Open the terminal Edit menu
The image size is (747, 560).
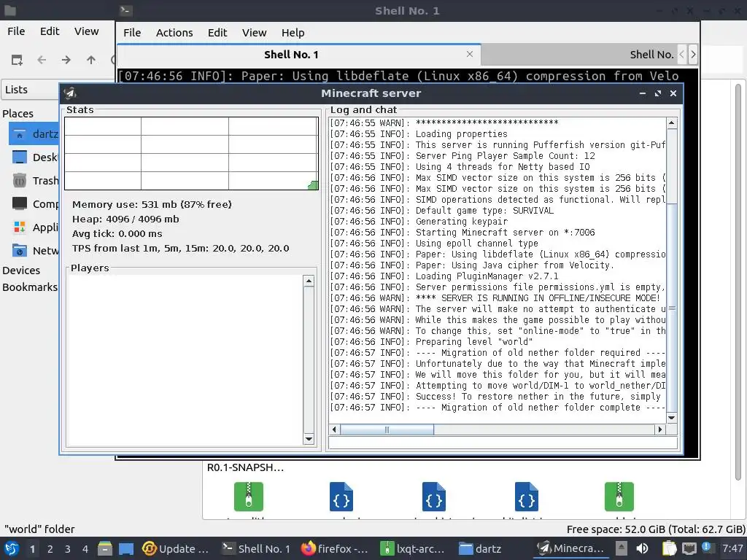(217, 32)
